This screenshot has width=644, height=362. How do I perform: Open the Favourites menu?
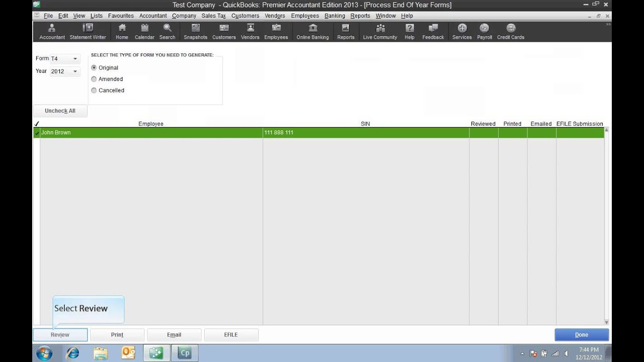click(121, 16)
